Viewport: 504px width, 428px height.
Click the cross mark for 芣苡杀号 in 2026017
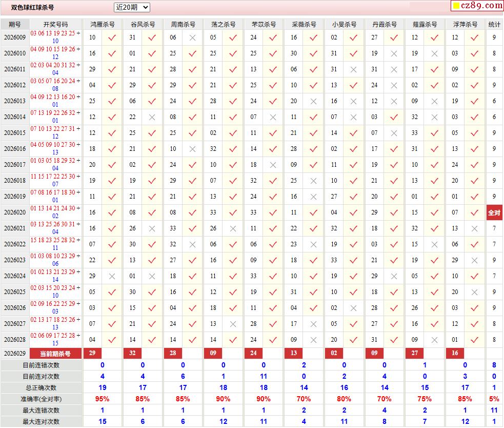click(273, 165)
